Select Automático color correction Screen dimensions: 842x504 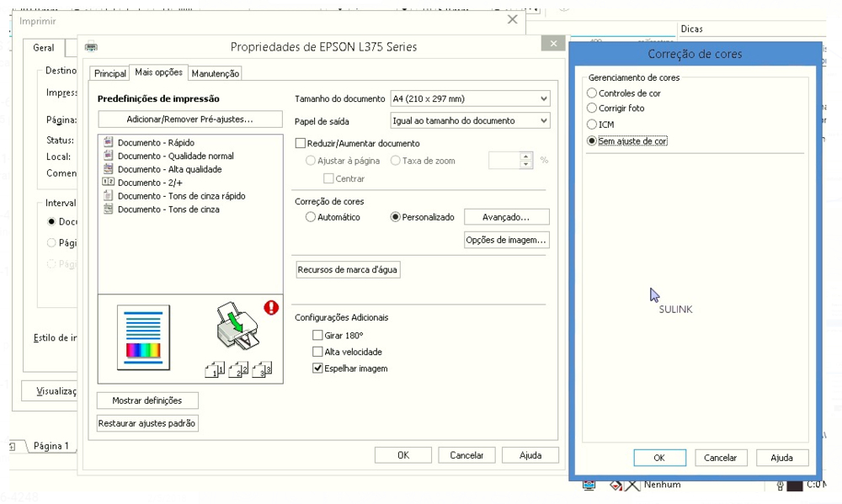[x=311, y=217]
